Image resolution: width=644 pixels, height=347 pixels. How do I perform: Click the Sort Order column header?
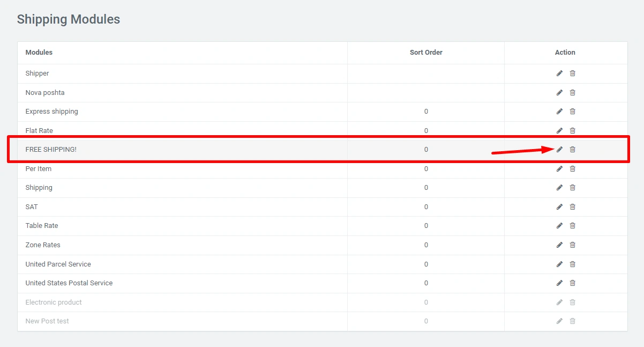tap(426, 53)
